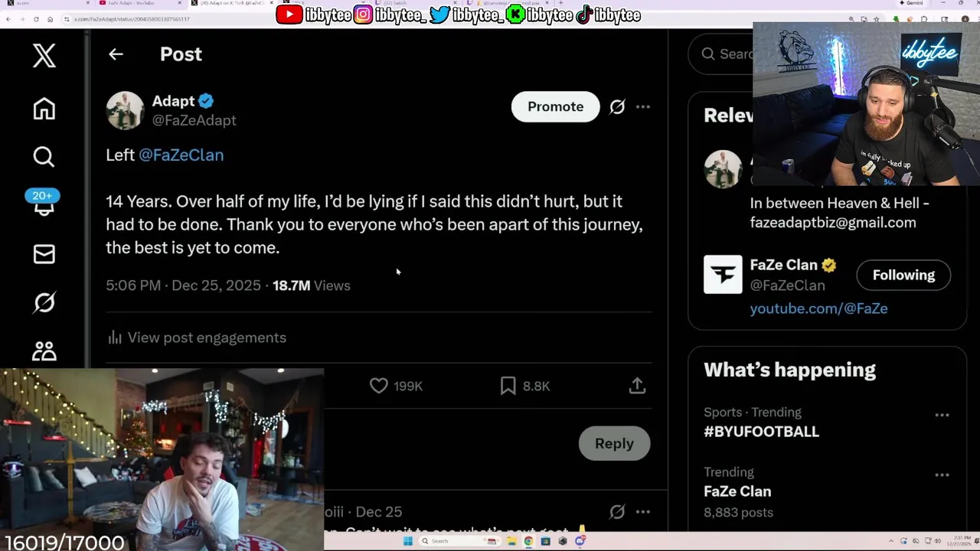Image resolution: width=980 pixels, height=551 pixels.
Task: Click the share post icon
Action: [637, 386]
